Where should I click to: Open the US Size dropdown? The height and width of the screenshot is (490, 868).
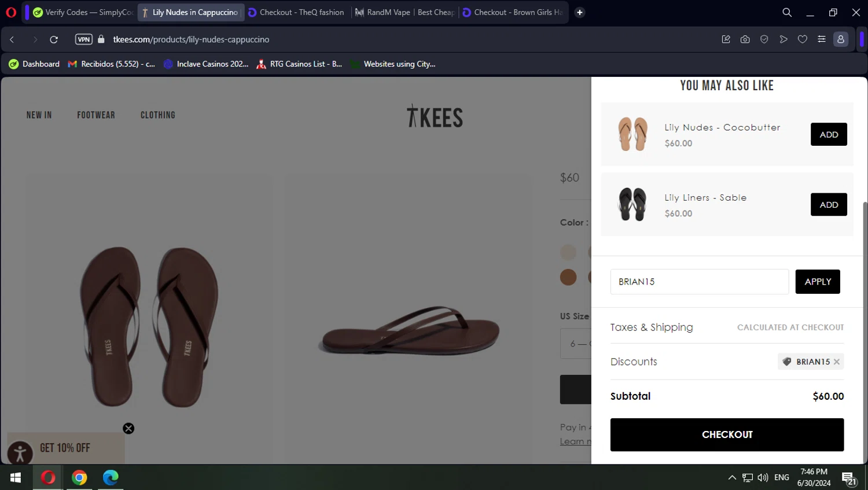coord(576,344)
